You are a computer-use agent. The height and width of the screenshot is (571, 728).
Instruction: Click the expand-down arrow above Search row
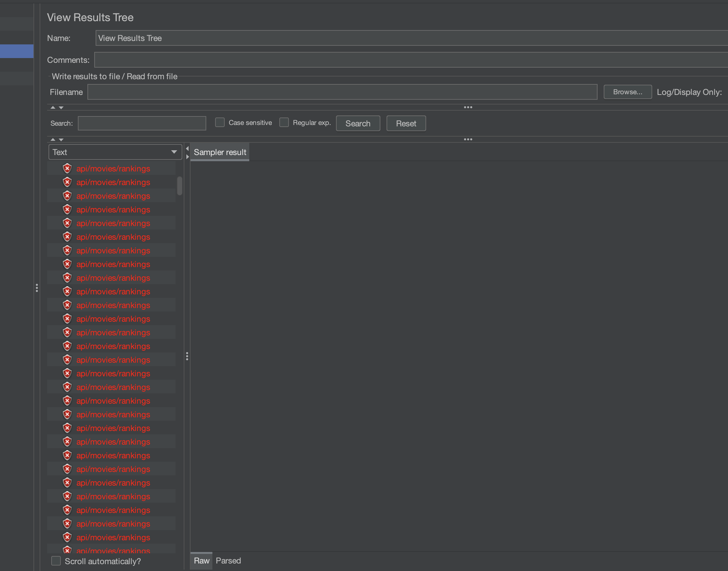click(x=61, y=108)
